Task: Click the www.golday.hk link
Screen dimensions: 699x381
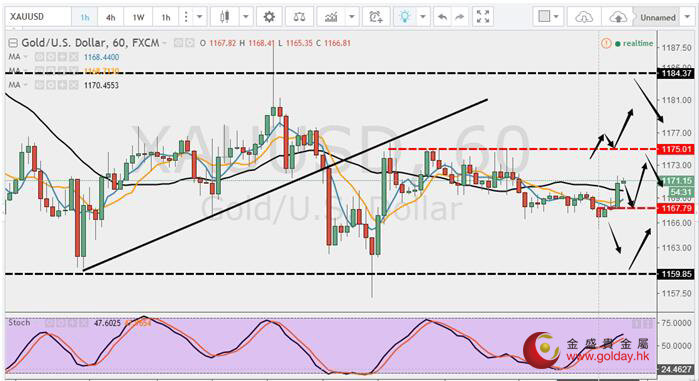Action: (607, 357)
